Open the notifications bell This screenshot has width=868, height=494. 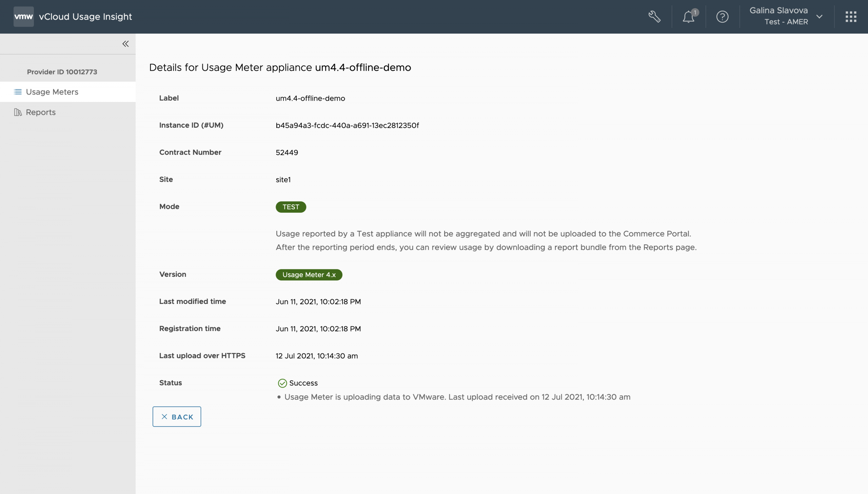pyautogui.click(x=688, y=17)
